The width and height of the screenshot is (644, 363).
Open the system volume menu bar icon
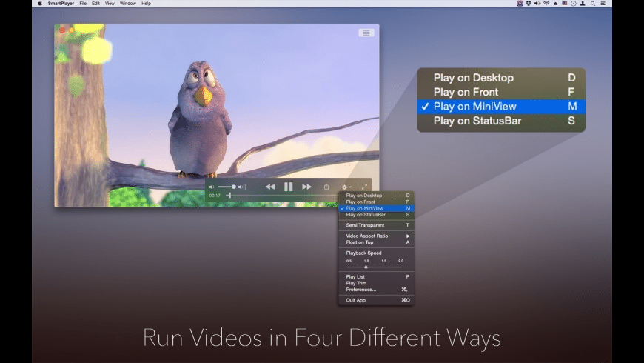[537, 3]
